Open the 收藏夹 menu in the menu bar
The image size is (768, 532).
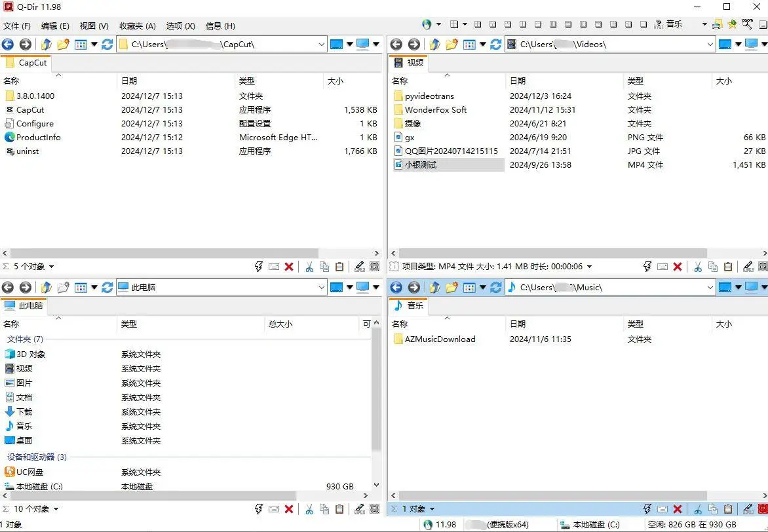point(136,26)
